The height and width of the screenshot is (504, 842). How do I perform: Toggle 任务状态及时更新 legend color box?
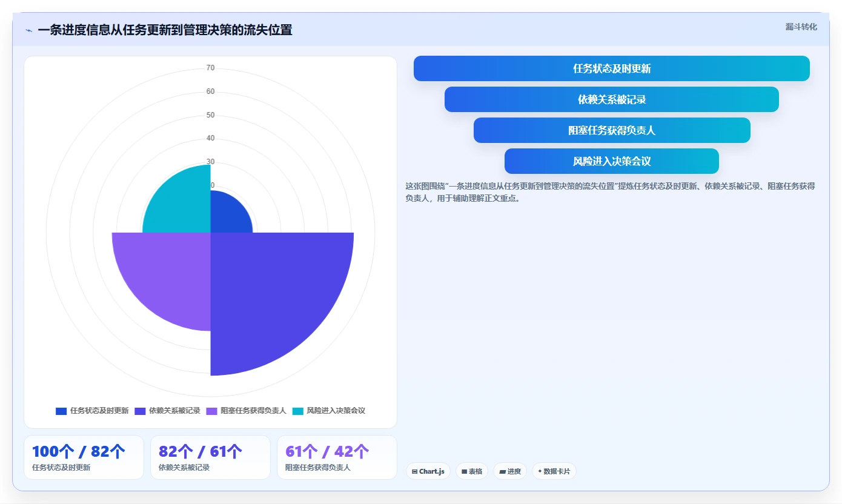pyautogui.click(x=61, y=411)
